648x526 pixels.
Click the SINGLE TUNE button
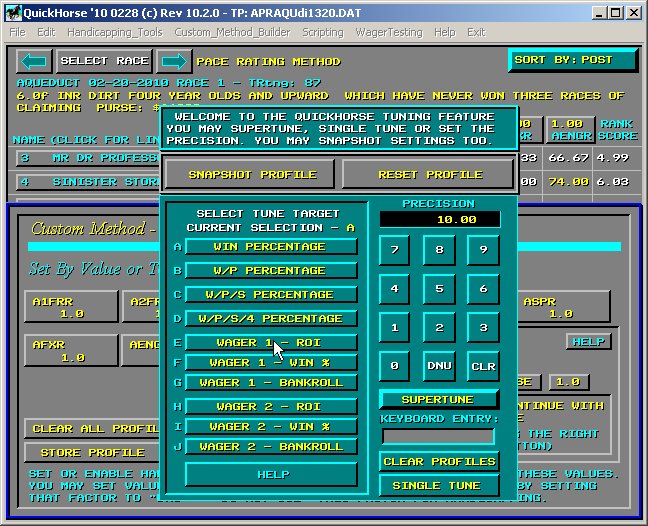(438, 486)
